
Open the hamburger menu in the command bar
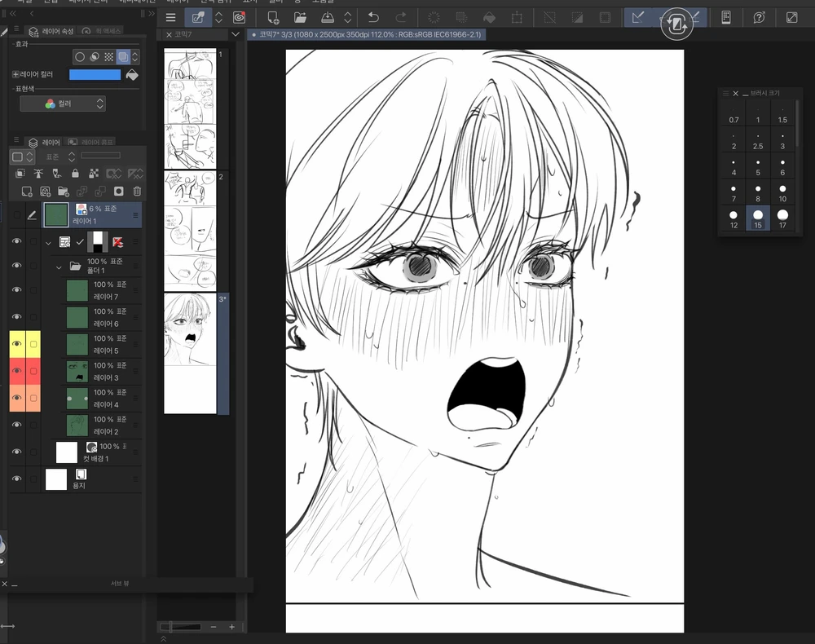coord(170,18)
